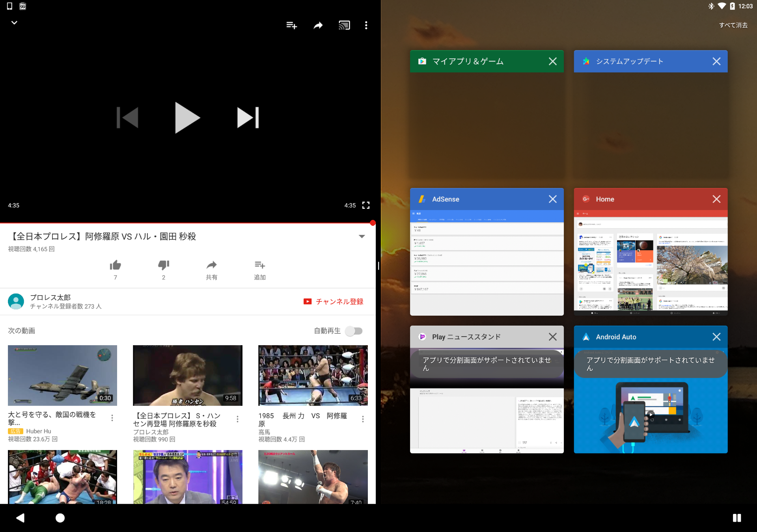The image size is (757, 532).
Task: Open options for S・ハンセン video
Action: click(237, 419)
